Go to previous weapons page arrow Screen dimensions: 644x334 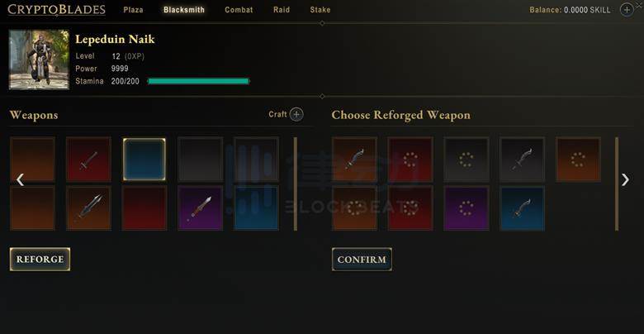(20, 179)
